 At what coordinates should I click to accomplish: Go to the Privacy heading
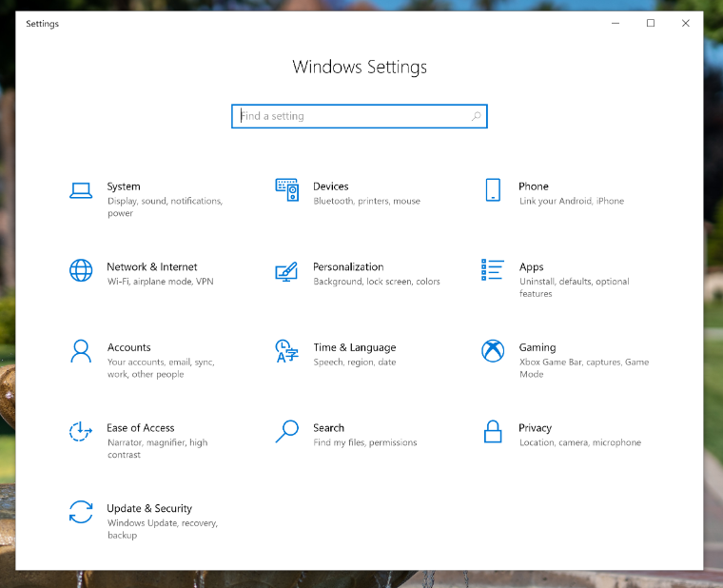(535, 428)
